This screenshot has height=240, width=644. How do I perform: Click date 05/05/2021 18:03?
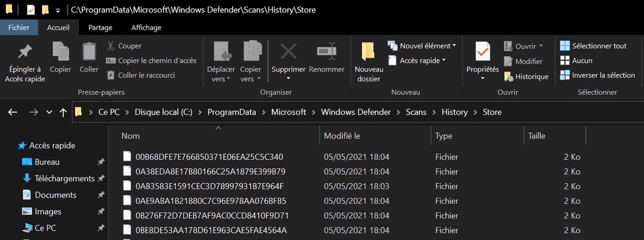tap(356, 186)
